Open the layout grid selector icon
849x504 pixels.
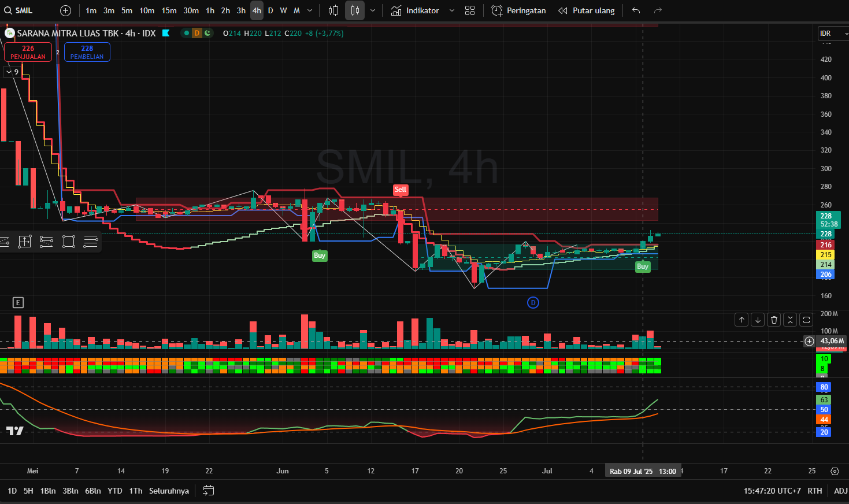pos(470,10)
